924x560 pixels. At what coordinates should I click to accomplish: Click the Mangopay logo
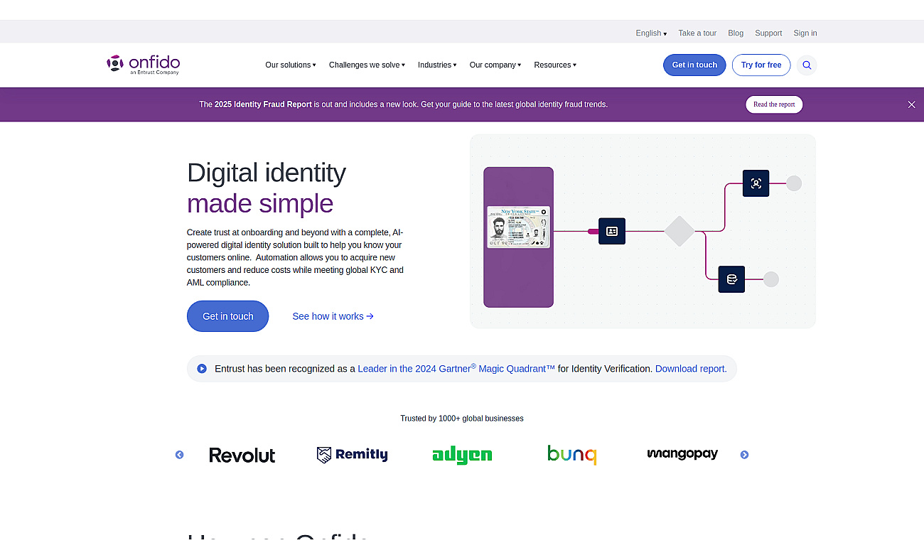pyautogui.click(x=682, y=453)
